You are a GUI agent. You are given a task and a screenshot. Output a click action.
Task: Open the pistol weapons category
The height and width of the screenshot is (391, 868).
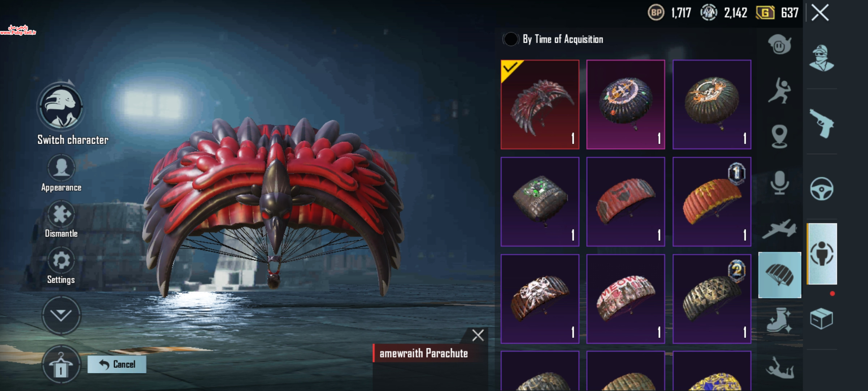coord(822,123)
